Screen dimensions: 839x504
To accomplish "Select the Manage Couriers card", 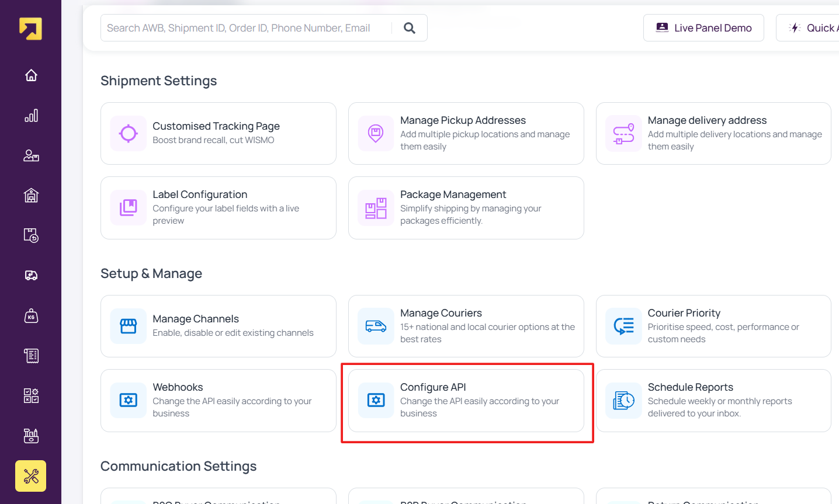I will pos(466,326).
